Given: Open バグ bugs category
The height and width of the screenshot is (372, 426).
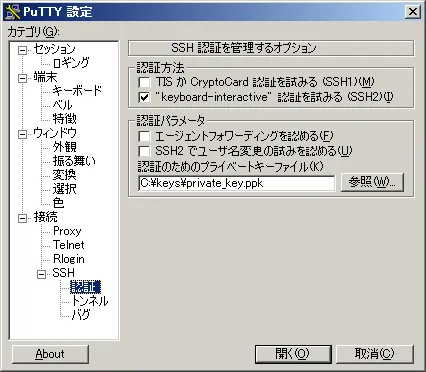Looking at the screenshot, I should coord(81,315).
